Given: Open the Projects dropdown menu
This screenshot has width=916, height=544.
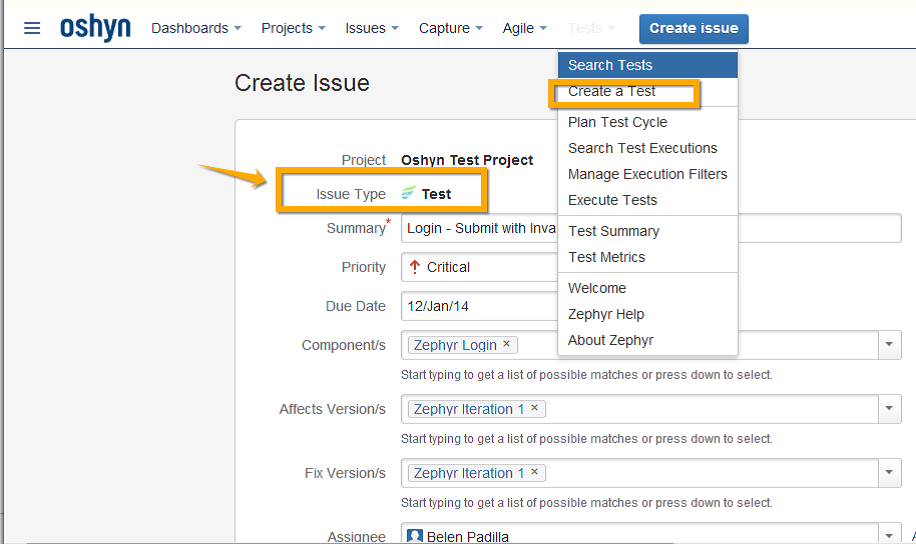Looking at the screenshot, I should coord(293,28).
